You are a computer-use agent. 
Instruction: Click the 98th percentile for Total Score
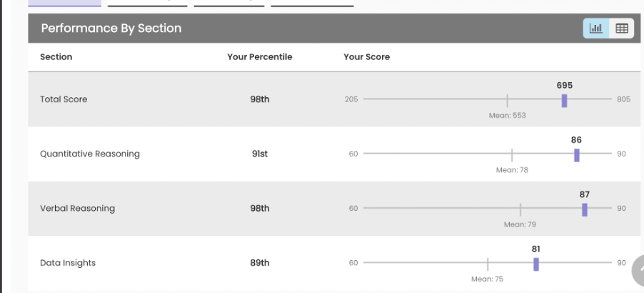(260, 99)
